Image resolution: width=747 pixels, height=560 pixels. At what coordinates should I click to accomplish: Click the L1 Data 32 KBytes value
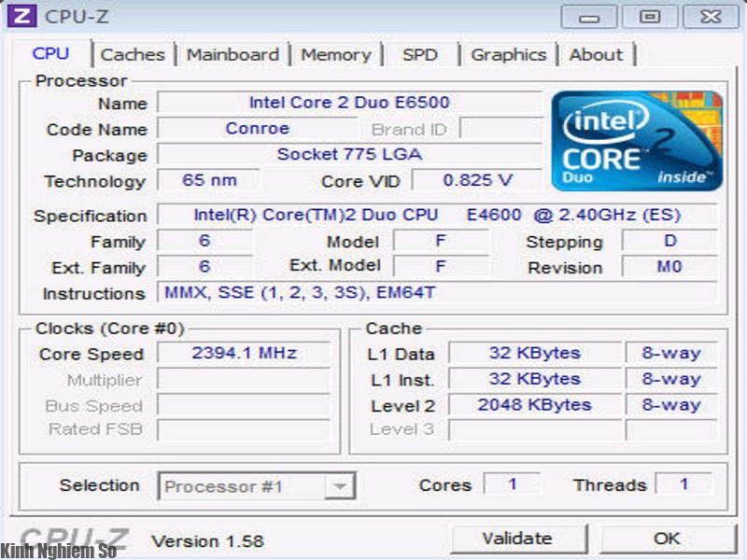click(x=535, y=354)
